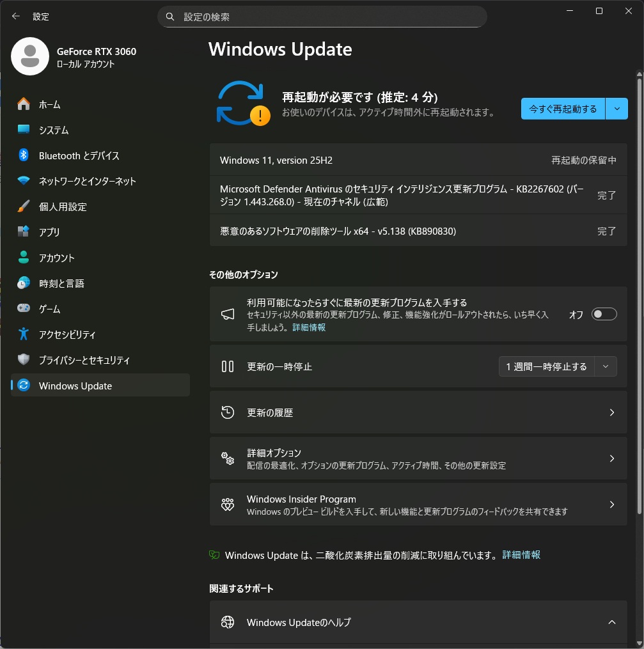Screen dimensions: 644x649
Task: Click the KB890830 malicious software tool row
Action: point(418,231)
